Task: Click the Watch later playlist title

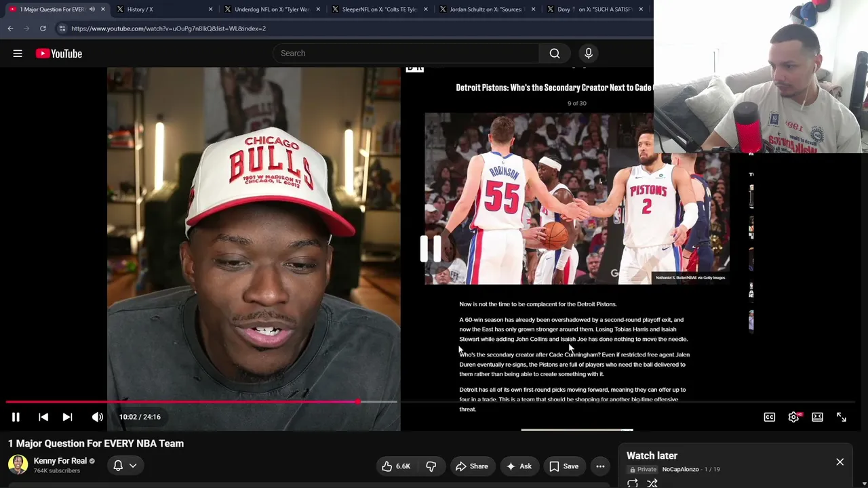Action: click(652, 456)
